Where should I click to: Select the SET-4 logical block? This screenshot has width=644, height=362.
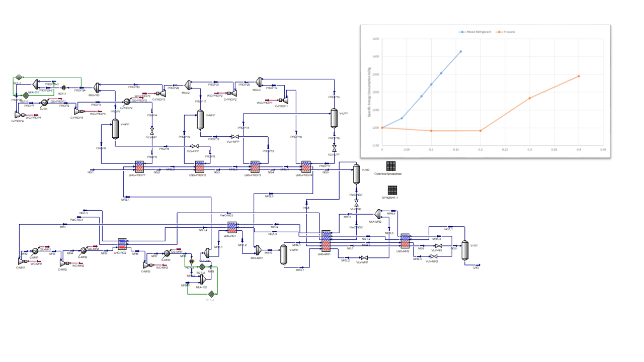pos(211,294)
